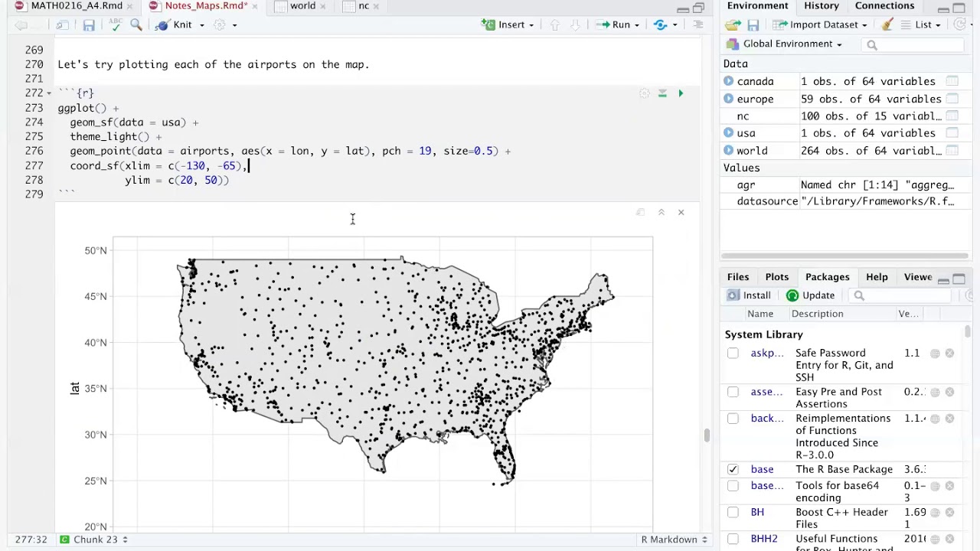Open Global Environment dropdown
Screen dimensions: 980x551
785,44
